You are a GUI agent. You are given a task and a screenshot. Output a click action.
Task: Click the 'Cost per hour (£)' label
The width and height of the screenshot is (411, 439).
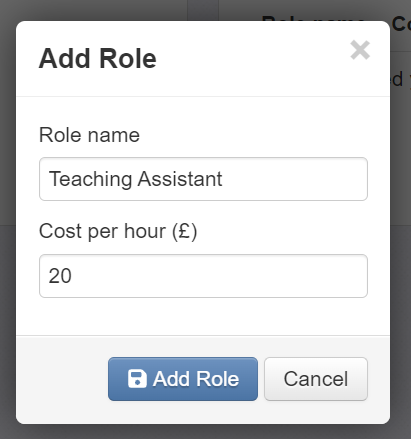[x=118, y=231]
